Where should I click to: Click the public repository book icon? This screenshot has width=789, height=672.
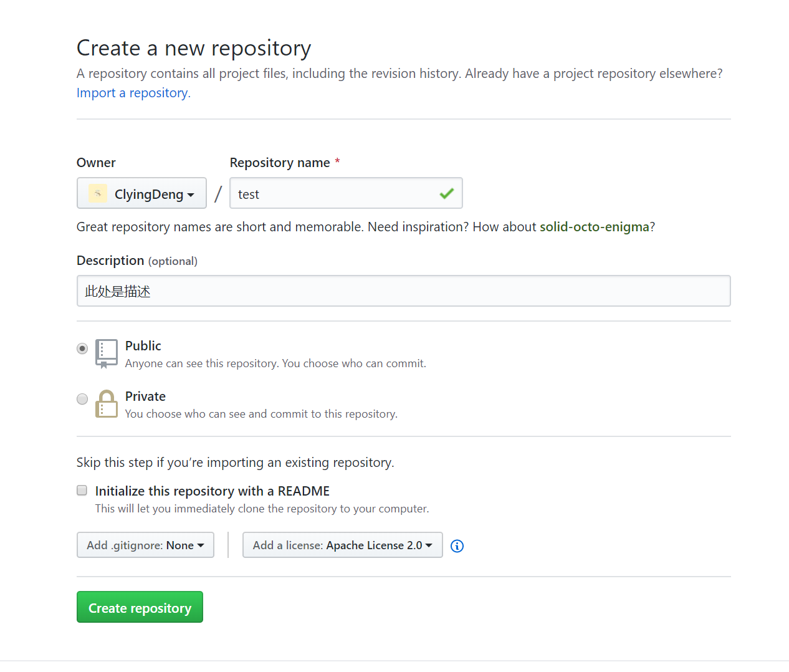pos(107,353)
